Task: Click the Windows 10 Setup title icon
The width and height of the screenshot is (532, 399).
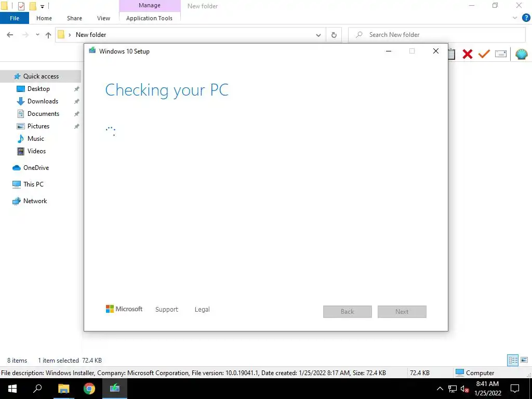Action: pos(92,51)
